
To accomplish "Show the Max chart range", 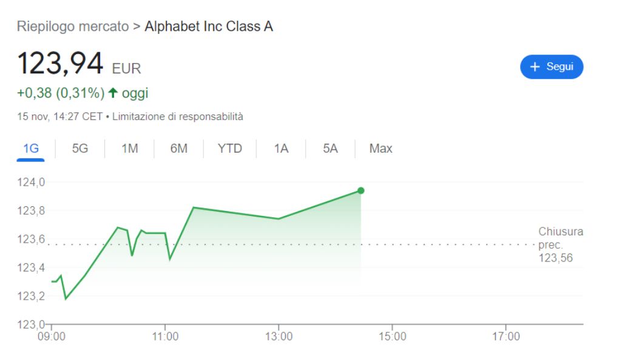I will coord(381,149).
